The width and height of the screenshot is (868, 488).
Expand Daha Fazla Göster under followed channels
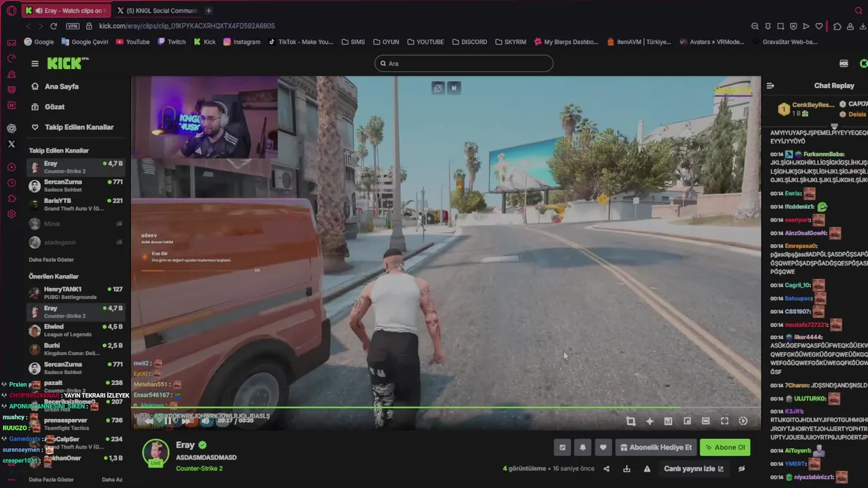point(52,260)
